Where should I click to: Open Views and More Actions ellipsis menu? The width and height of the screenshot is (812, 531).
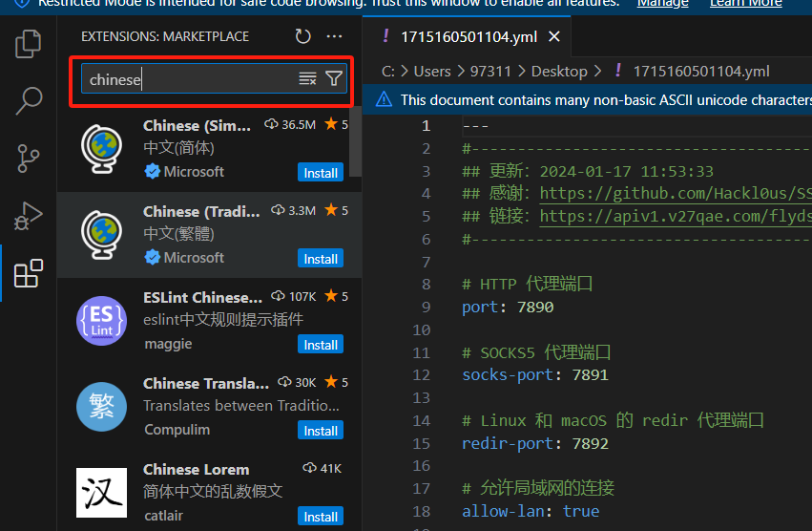tap(334, 36)
